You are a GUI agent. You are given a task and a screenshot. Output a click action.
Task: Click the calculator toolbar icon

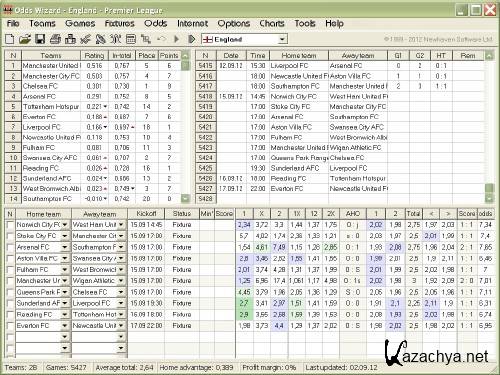coord(131,39)
